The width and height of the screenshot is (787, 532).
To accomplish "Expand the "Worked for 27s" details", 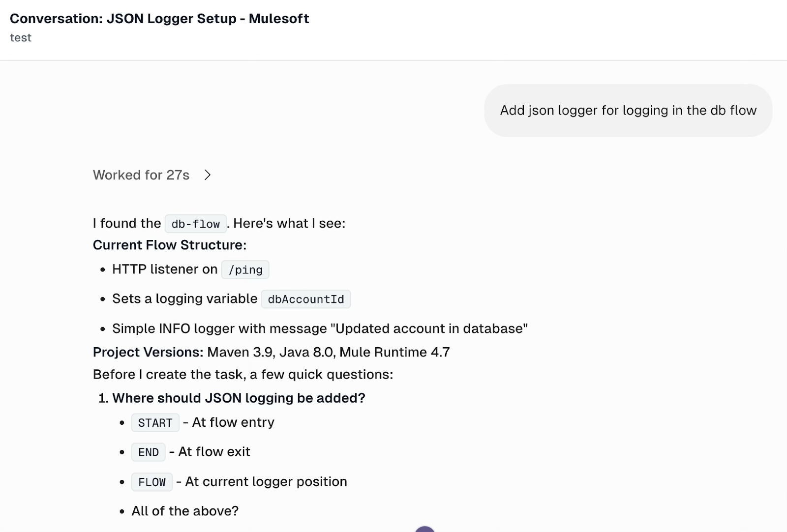I will 142,175.
